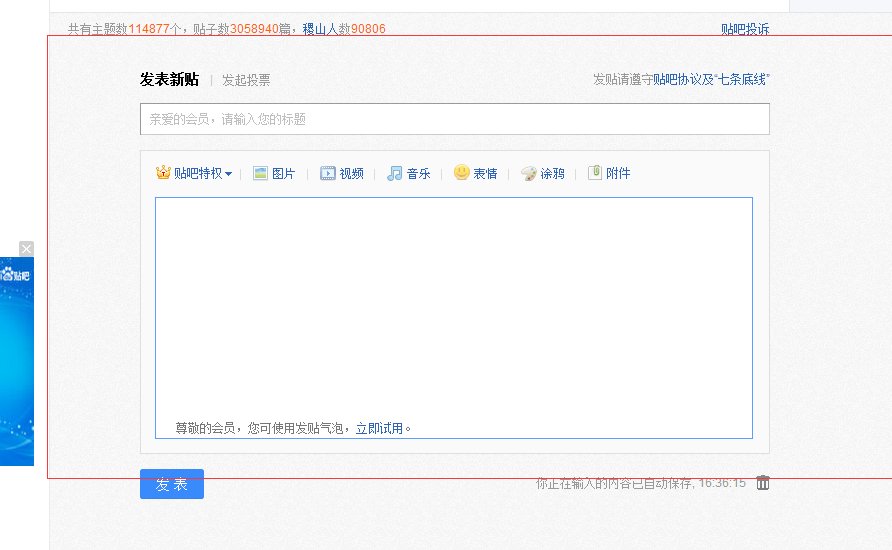
Task: Click the blue Tieba side banner
Action: click(17, 361)
